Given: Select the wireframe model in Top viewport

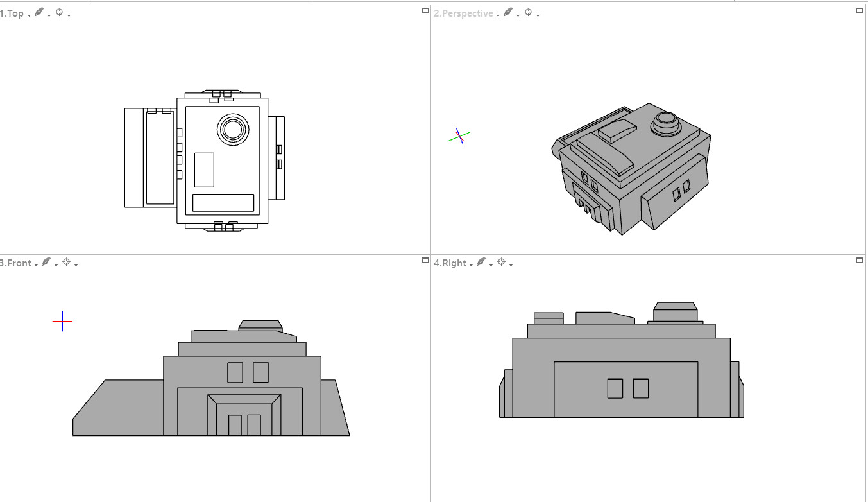Looking at the screenshot, I should (x=205, y=160).
